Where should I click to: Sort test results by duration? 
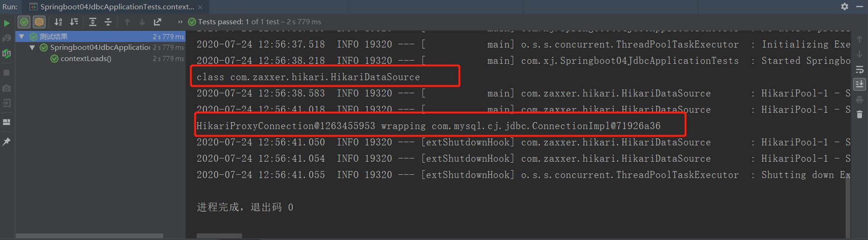[x=74, y=22]
